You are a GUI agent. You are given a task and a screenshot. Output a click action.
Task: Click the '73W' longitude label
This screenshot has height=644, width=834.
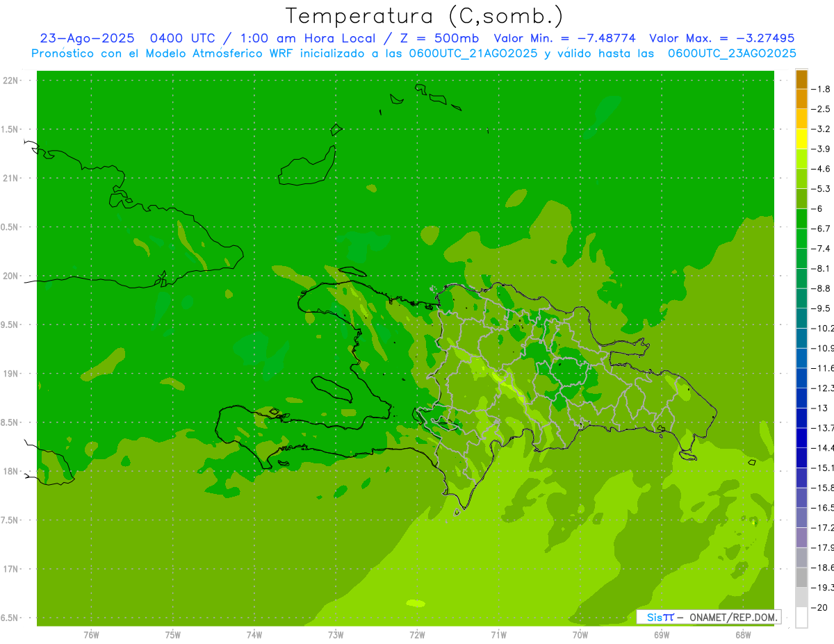click(x=336, y=634)
